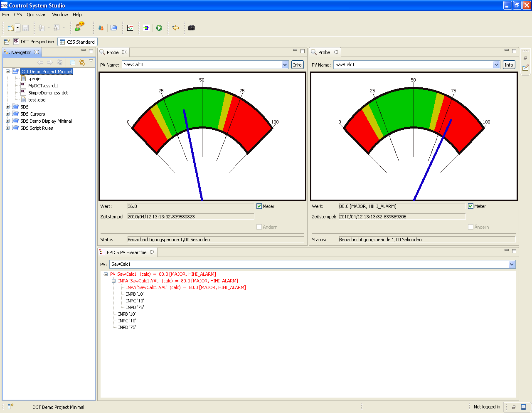
Task: Toggle Link with Editor in Navigator
Action: [x=82, y=62]
